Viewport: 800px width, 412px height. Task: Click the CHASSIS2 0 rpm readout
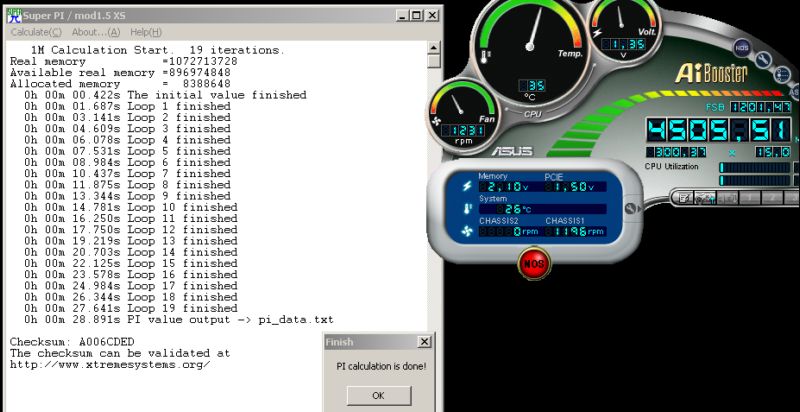(509, 231)
